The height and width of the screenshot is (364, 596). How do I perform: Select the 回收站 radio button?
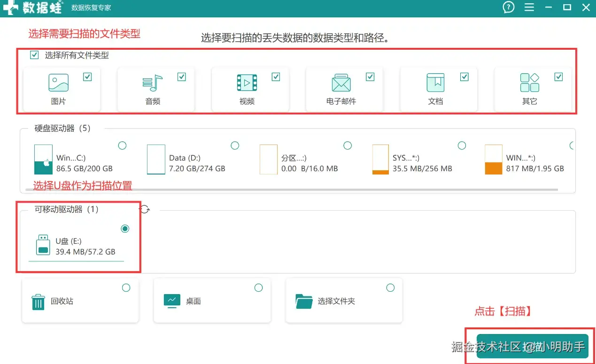coord(126,288)
